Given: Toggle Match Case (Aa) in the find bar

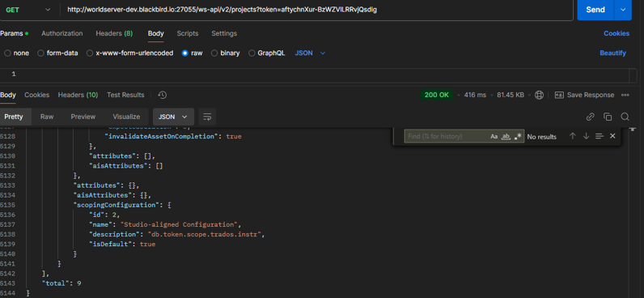Looking at the screenshot, I should click(494, 137).
